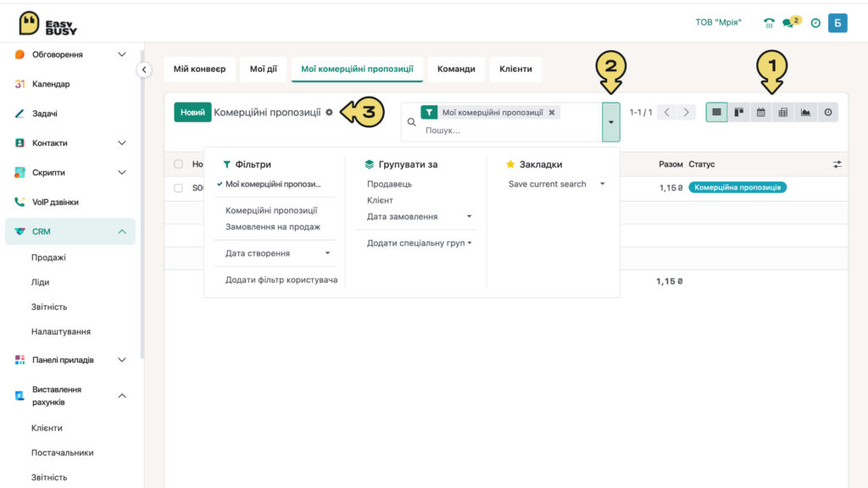The image size is (868, 488).
Task: Open Постачальники in sidebar
Action: pyautogui.click(x=62, y=453)
